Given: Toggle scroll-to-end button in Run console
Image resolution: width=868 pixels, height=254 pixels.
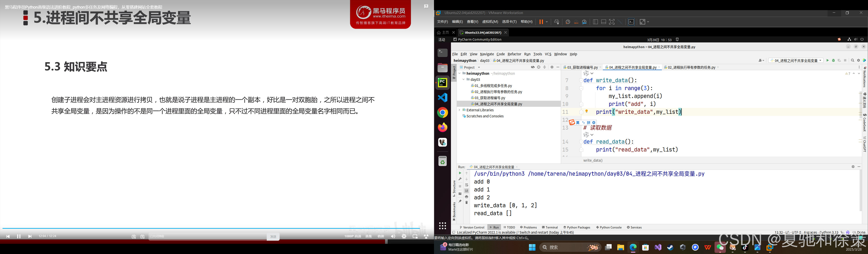Looking at the screenshot, I should (466, 191).
